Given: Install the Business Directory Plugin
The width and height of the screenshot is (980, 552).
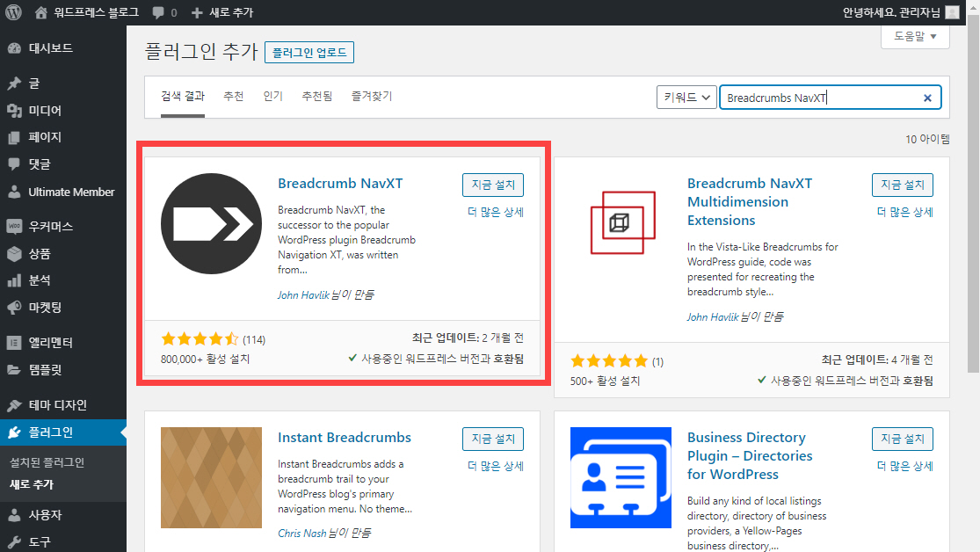Looking at the screenshot, I should coord(903,439).
